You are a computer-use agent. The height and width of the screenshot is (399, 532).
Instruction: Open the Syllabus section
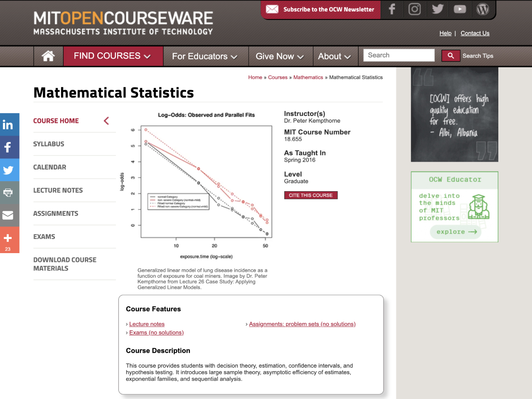coord(49,144)
